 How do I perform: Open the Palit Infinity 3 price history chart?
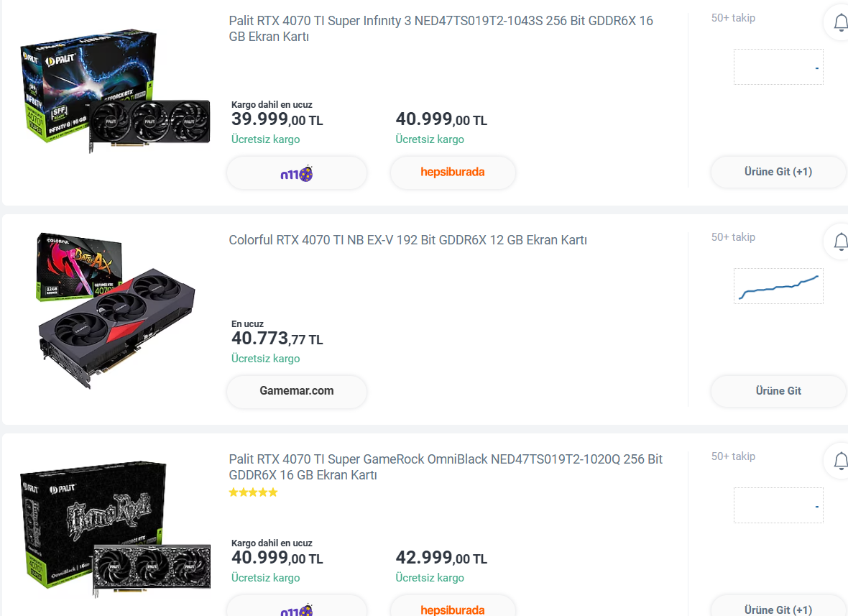pyautogui.click(x=778, y=67)
